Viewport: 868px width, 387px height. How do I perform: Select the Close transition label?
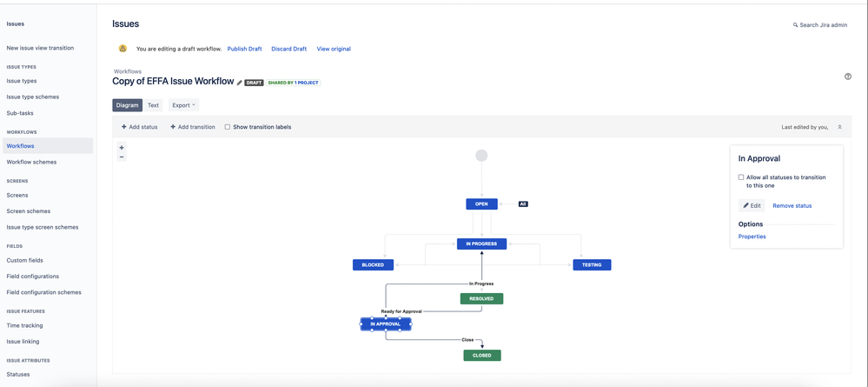click(x=467, y=339)
